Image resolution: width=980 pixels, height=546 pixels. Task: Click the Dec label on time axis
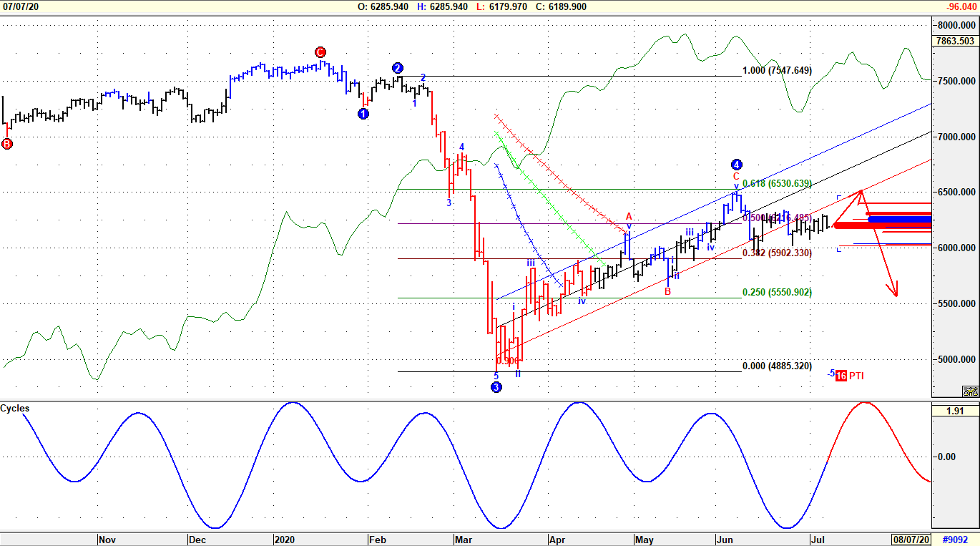[197, 540]
